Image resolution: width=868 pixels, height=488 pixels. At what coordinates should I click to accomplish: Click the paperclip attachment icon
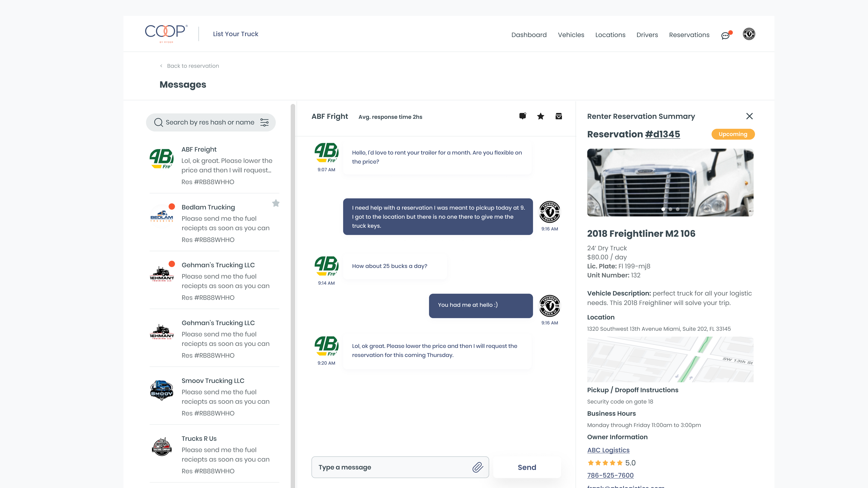[477, 467]
